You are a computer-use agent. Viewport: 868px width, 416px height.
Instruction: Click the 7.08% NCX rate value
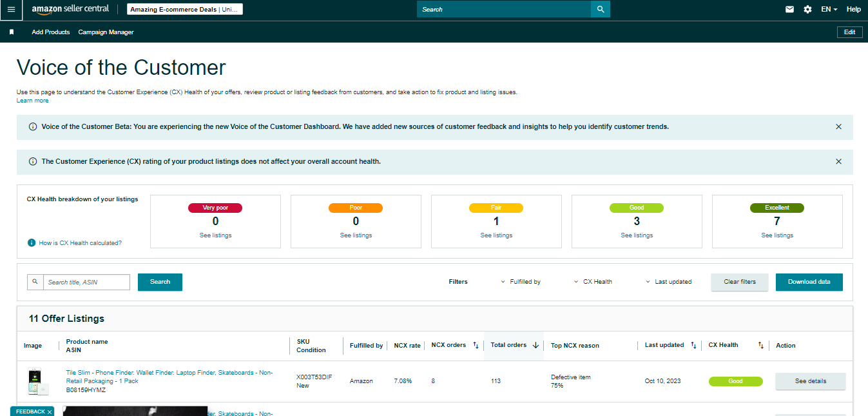point(404,381)
